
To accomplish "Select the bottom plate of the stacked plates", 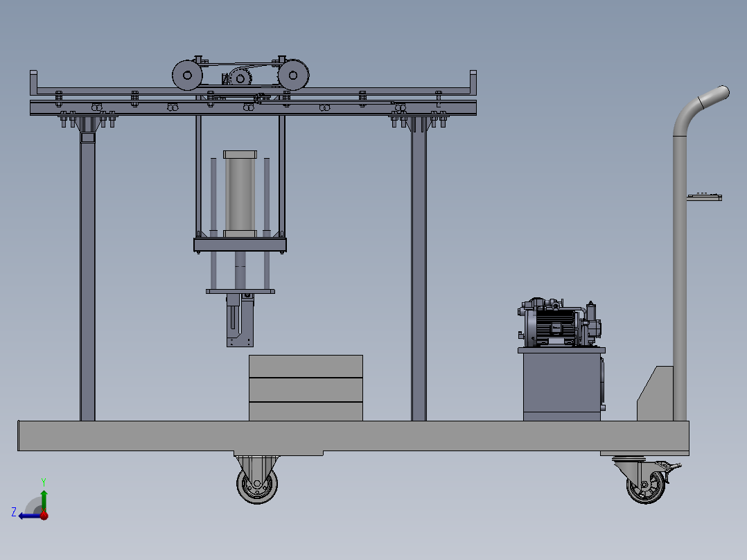I will tap(306, 411).
